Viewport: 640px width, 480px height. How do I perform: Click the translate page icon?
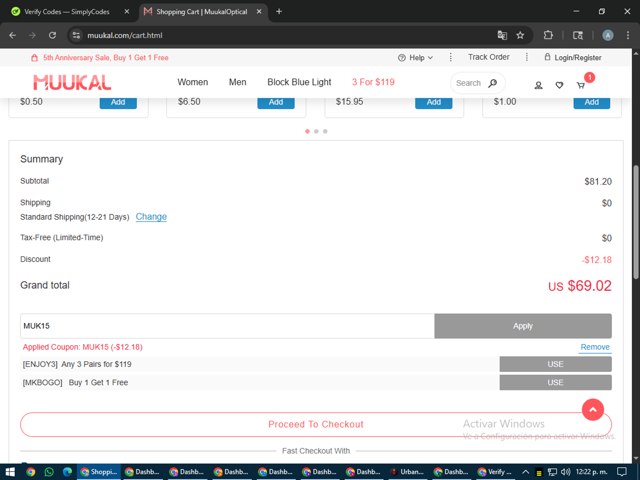pos(502,36)
